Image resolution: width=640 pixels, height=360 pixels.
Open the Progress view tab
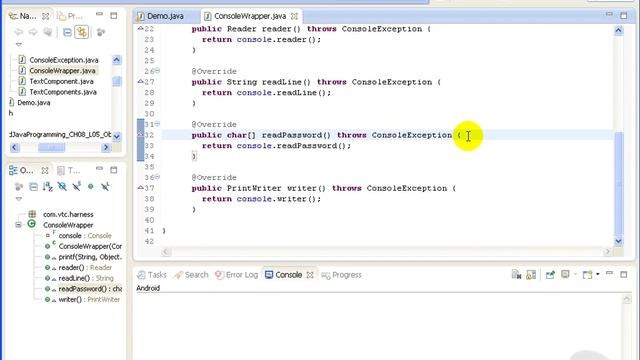(x=342, y=275)
